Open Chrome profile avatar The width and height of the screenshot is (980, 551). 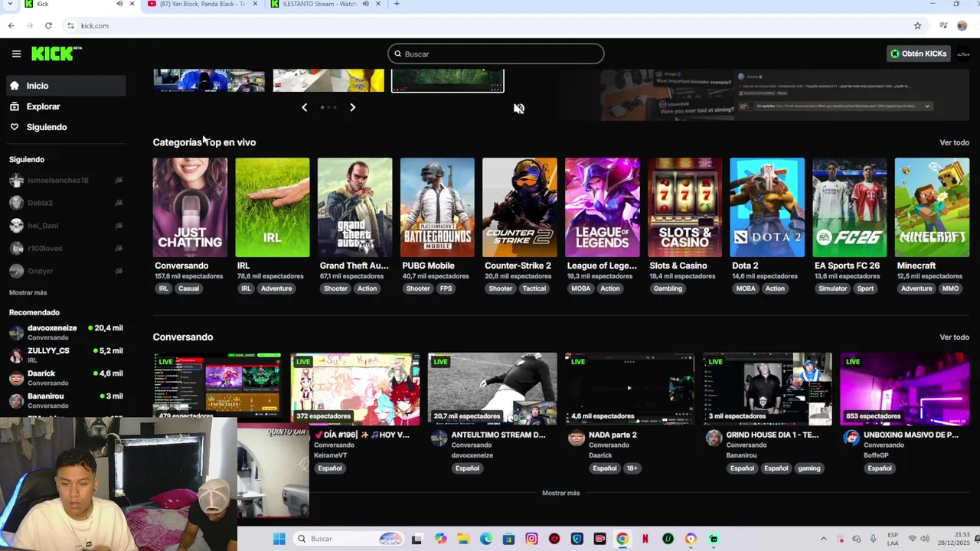click(x=962, y=25)
